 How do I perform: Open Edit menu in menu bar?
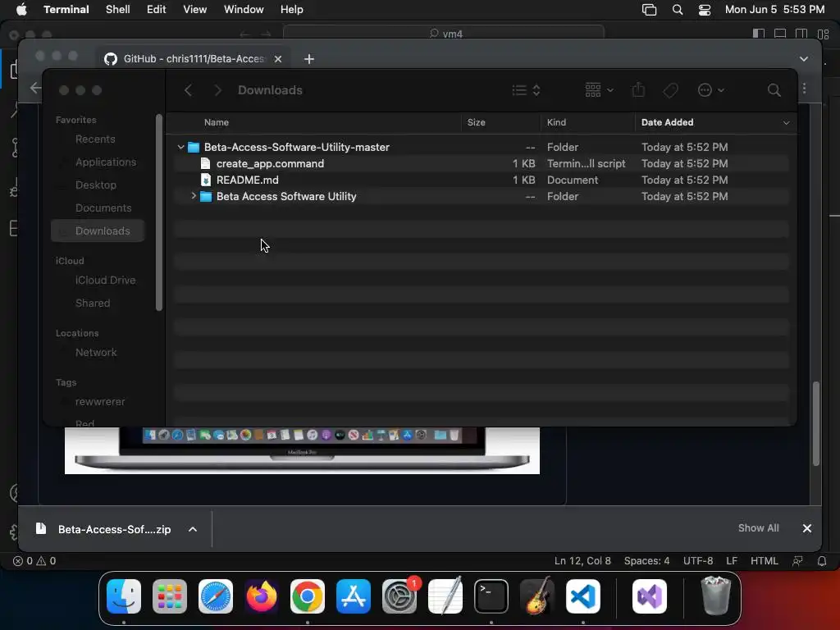(x=157, y=10)
